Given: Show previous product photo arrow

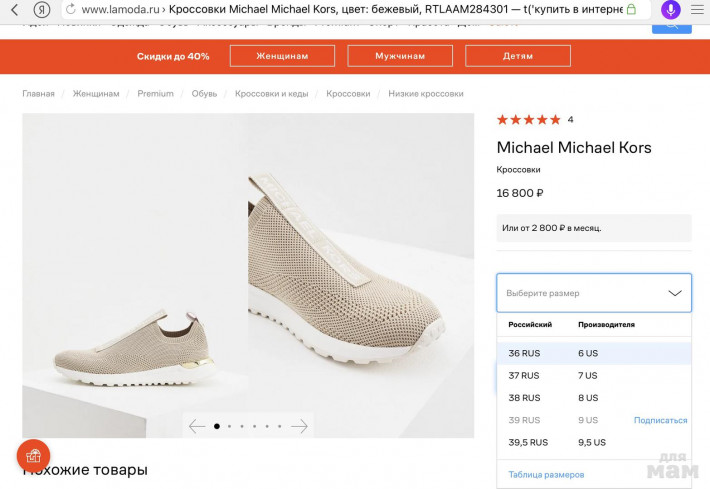Looking at the screenshot, I should point(197,426).
